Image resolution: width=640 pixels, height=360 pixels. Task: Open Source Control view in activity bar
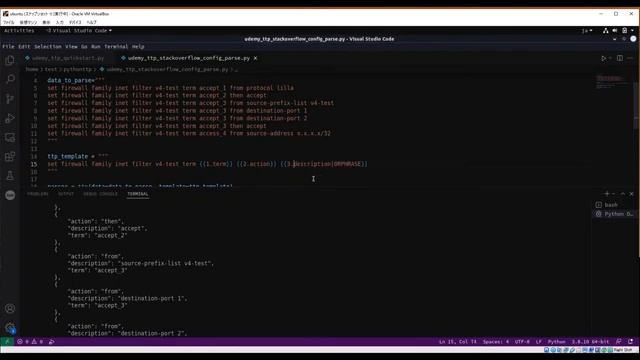tap(10, 99)
